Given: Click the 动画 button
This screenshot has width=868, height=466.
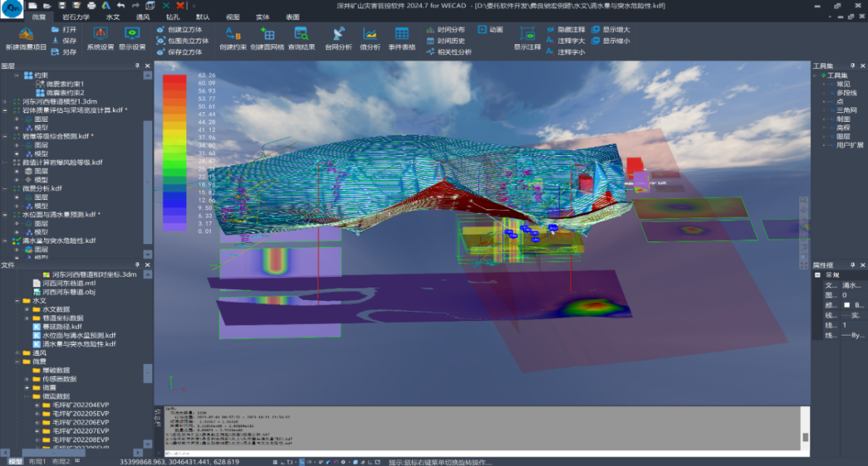Looking at the screenshot, I should (491, 30).
